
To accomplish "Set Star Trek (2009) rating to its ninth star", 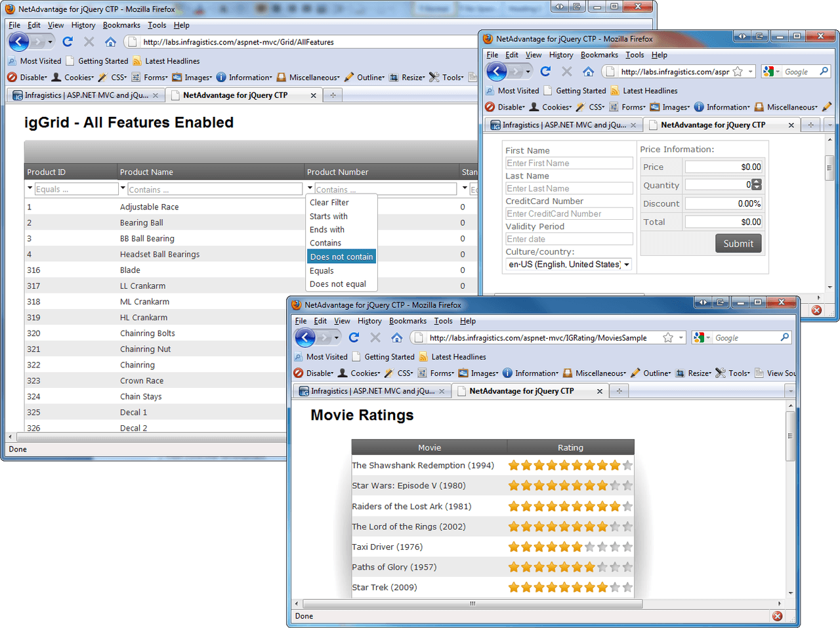I will [615, 587].
